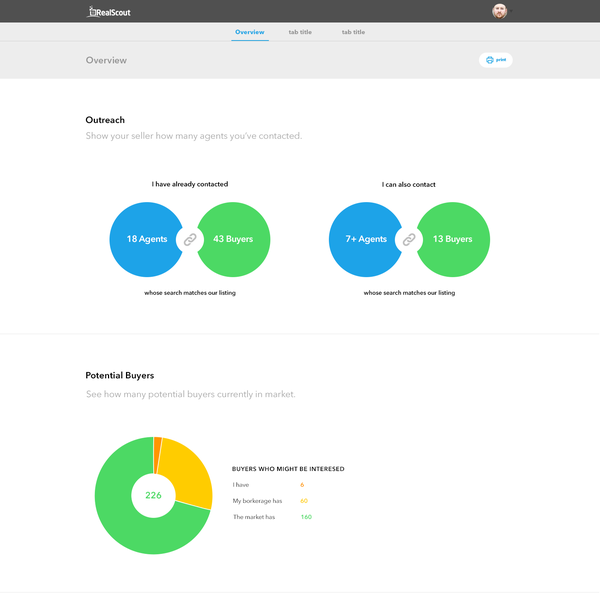Viewport: 600px width, 600px height.
Task: Open the user avatar menu
Action: click(499, 11)
